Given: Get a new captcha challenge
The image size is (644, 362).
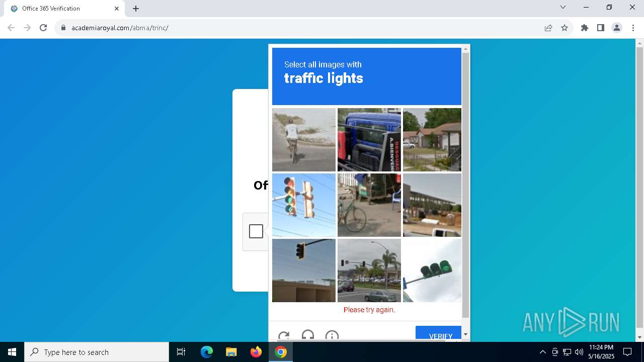Looking at the screenshot, I should coord(284,336).
